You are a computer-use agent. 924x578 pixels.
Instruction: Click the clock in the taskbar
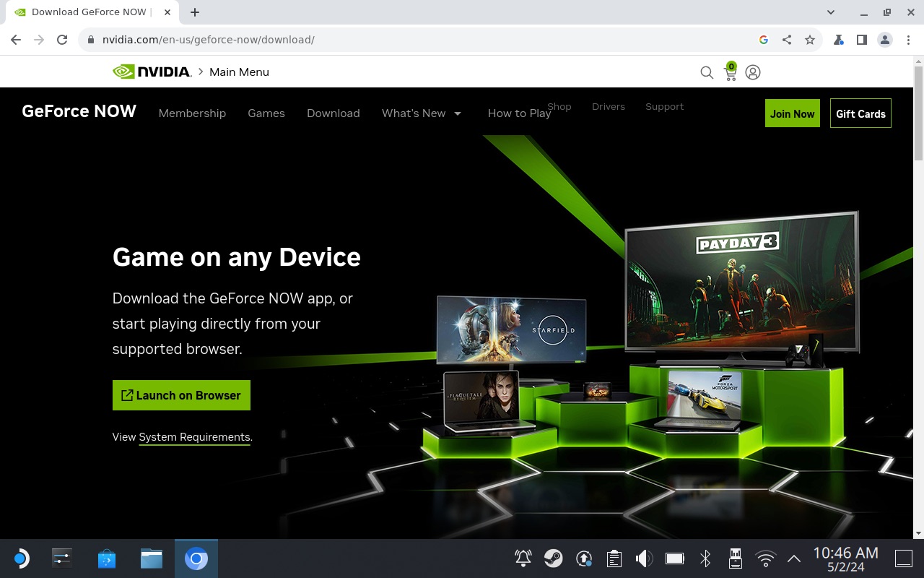846,558
